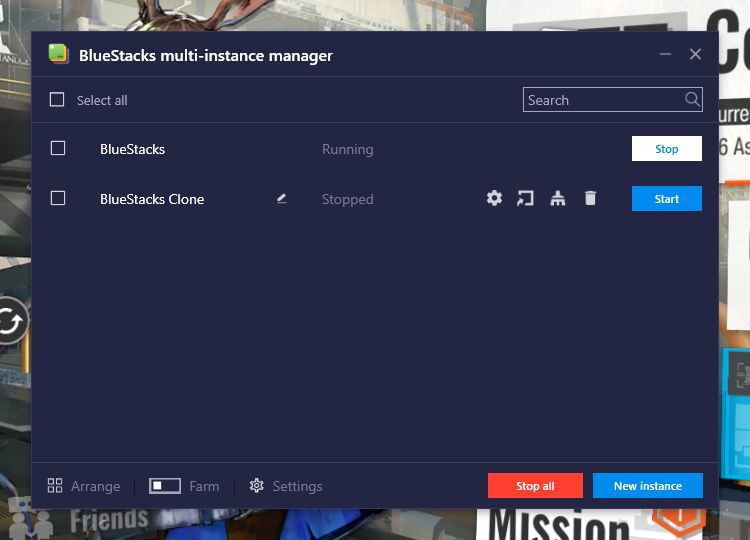Tick the Select all checkbox
Screen dimensions: 750x540
(x=57, y=99)
